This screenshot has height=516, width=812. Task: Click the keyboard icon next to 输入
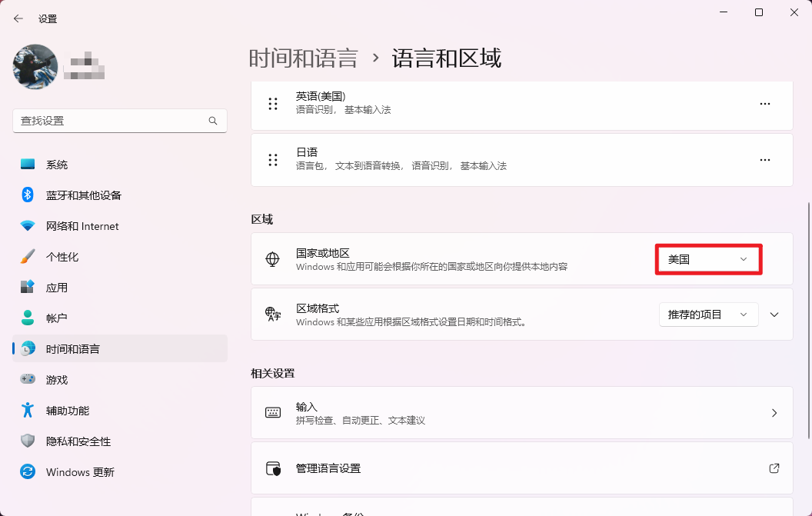pyautogui.click(x=273, y=413)
